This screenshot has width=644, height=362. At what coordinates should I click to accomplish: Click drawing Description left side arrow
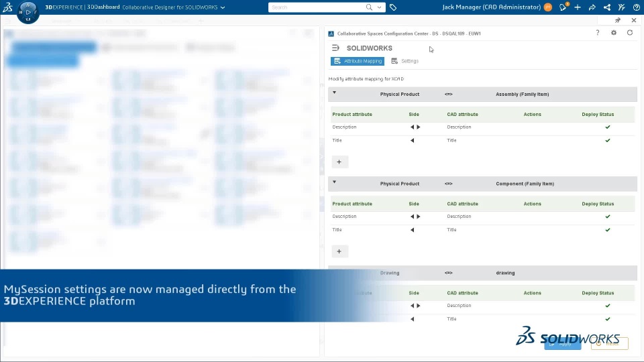[x=412, y=306]
